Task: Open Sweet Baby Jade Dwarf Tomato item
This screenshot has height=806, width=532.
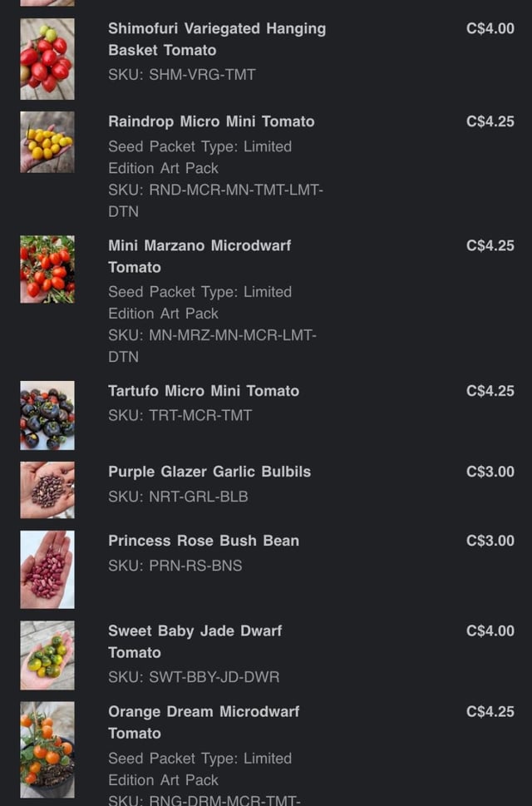Action: point(195,641)
